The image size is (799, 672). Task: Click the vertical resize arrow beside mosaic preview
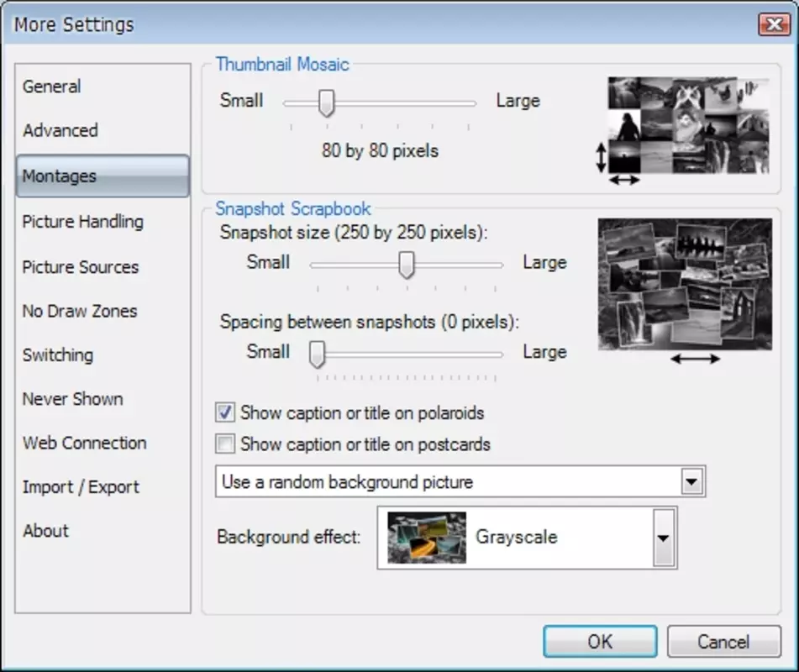[x=602, y=157]
